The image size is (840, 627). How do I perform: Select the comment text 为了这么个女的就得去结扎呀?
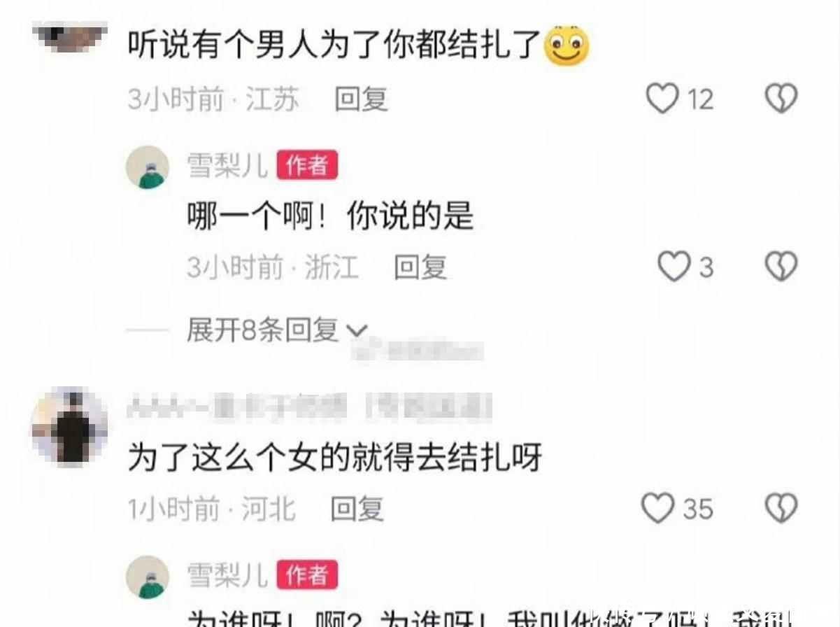(335, 459)
